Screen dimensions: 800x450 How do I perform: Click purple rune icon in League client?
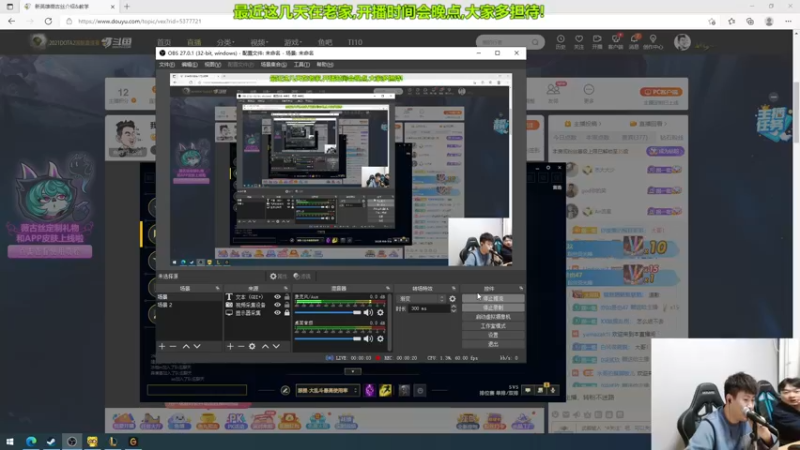pos(370,390)
